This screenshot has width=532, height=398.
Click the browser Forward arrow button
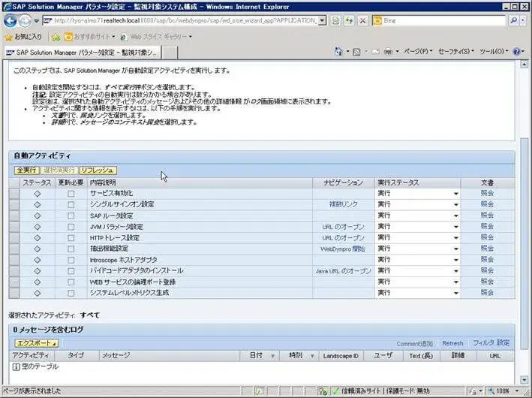25,21
